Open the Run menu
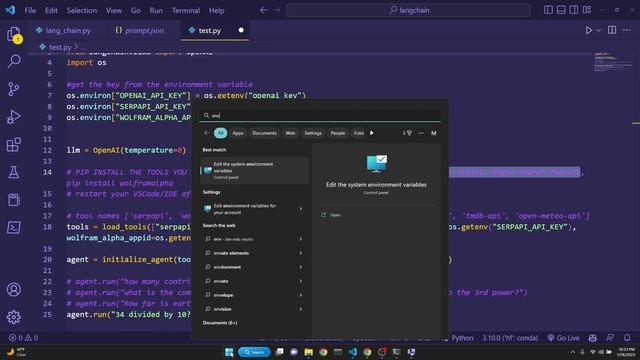 click(x=156, y=10)
